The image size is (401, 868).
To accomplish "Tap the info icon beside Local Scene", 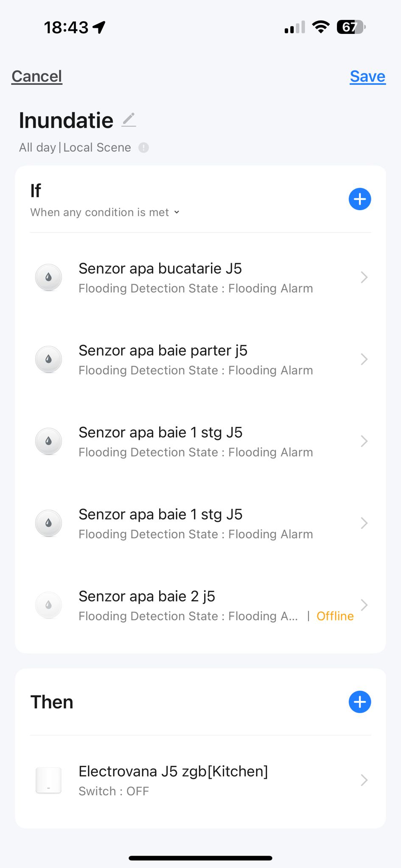I will click(x=143, y=147).
